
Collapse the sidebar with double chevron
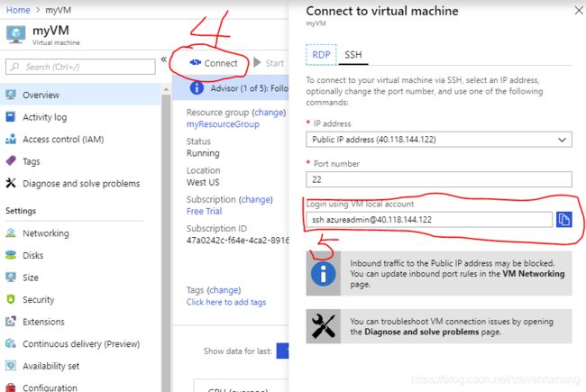(x=164, y=59)
